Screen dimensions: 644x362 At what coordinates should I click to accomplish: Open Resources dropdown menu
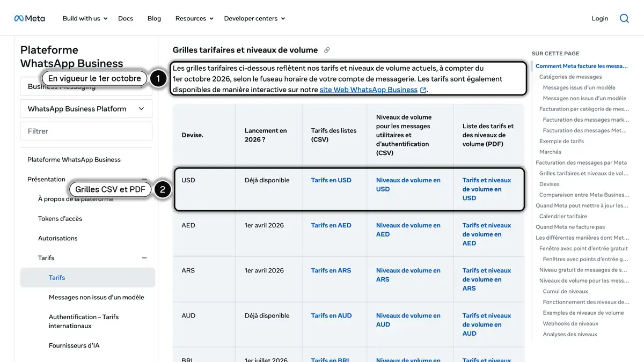194,18
